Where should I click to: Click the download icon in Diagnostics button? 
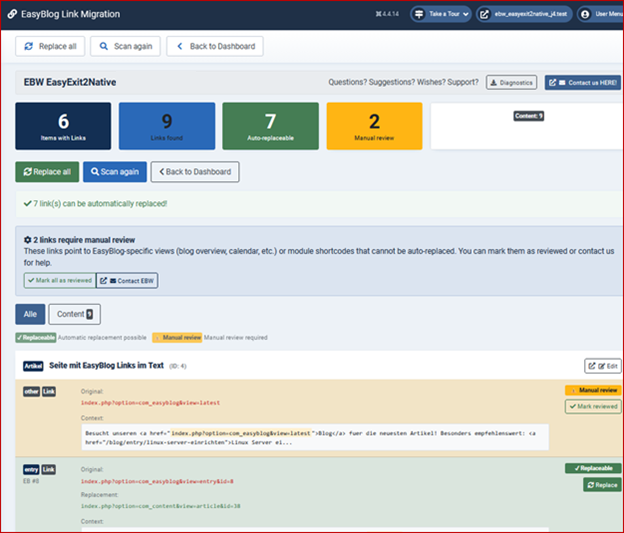[493, 83]
